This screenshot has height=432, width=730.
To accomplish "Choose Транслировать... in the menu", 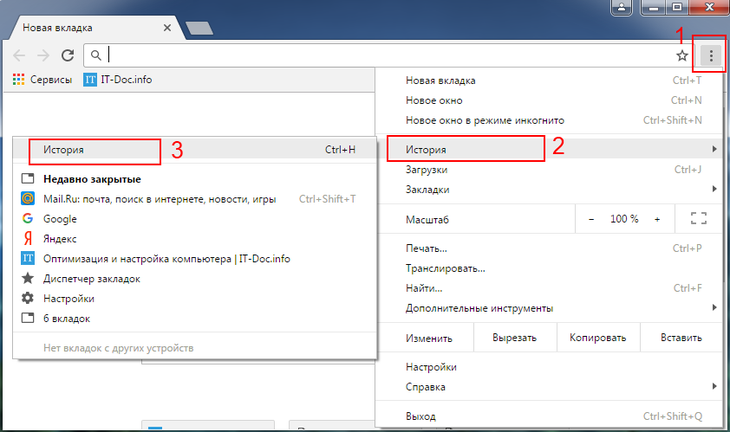I will click(549, 269).
